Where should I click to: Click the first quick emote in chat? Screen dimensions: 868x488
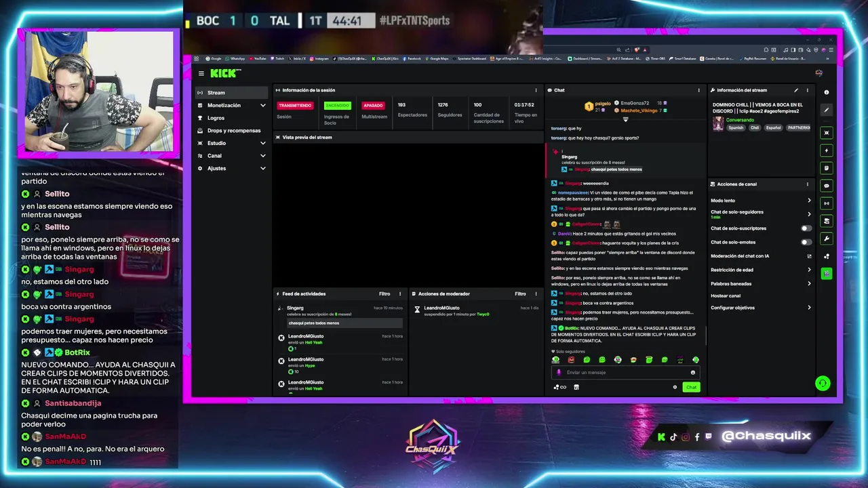(556, 360)
